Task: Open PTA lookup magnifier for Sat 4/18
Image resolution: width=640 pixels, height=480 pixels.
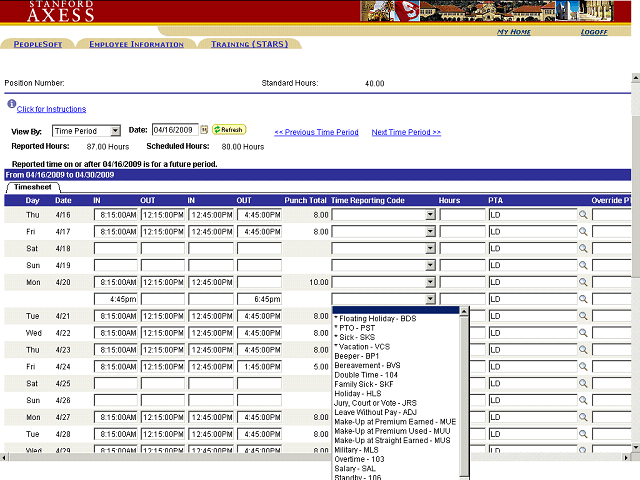Action: click(584, 249)
